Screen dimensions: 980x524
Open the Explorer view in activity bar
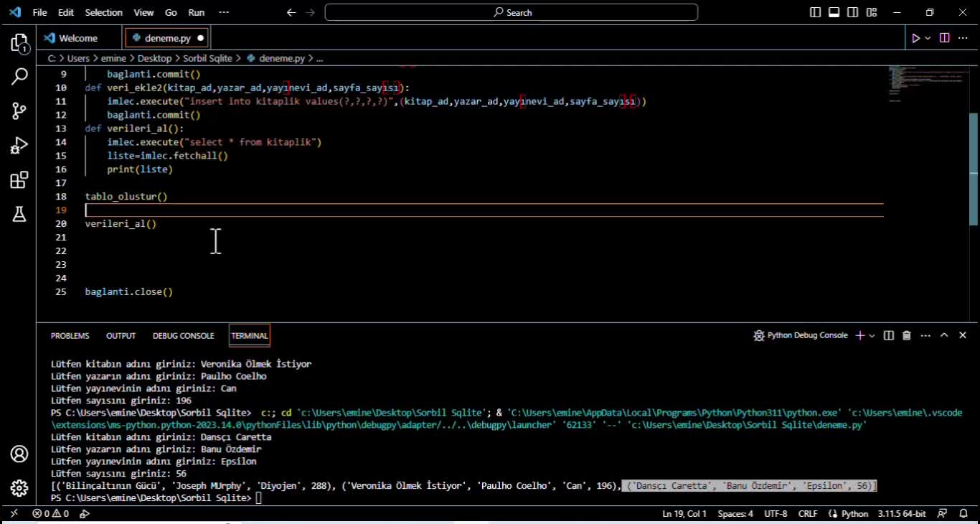19,43
